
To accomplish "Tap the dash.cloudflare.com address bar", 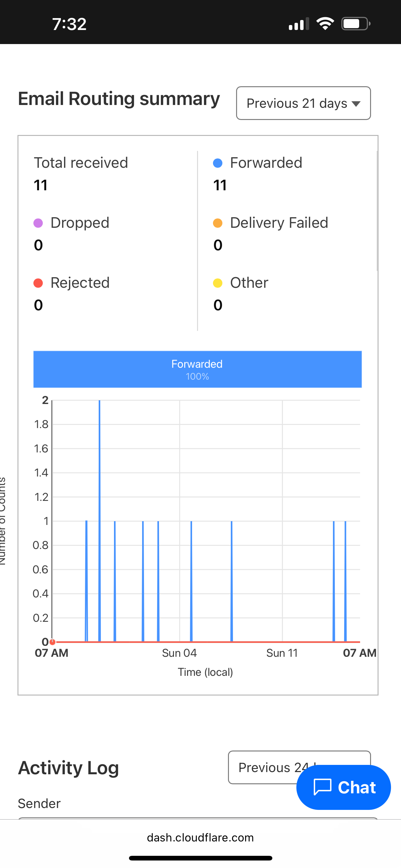I will (200, 838).
